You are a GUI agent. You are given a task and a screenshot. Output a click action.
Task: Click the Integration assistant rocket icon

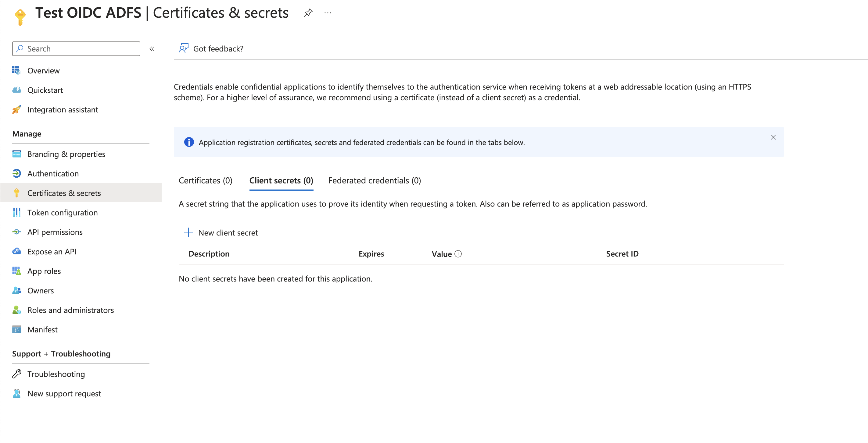16,109
